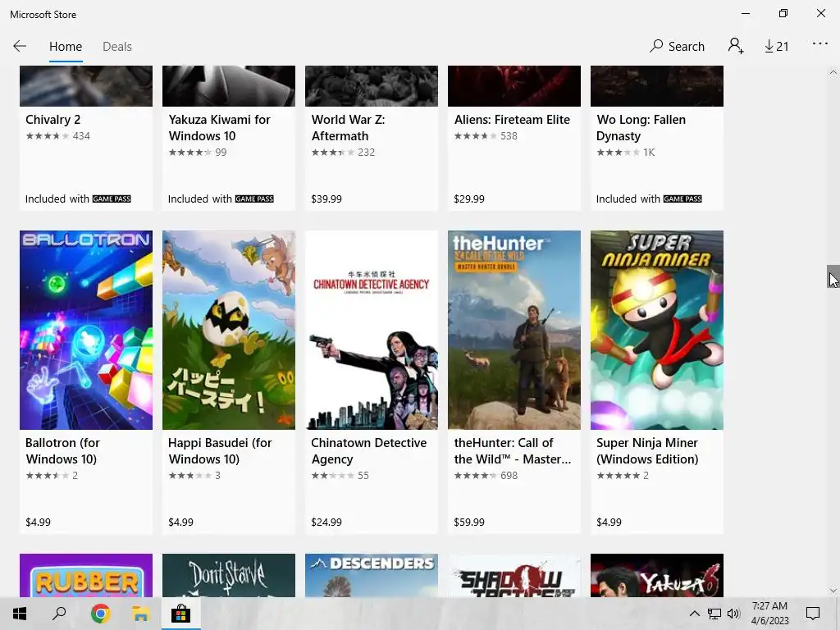Open File Explorer from the taskbar

pyautogui.click(x=140, y=614)
